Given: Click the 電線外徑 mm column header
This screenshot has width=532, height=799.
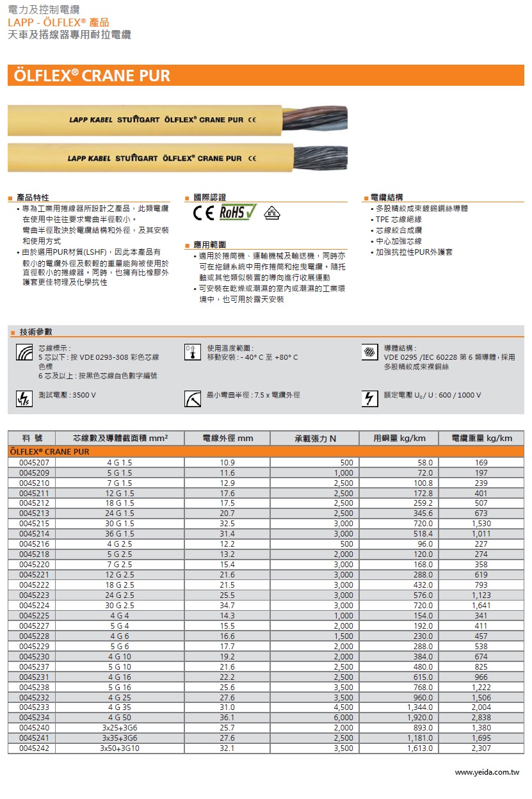Looking at the screenshot, I should point(227,438).
